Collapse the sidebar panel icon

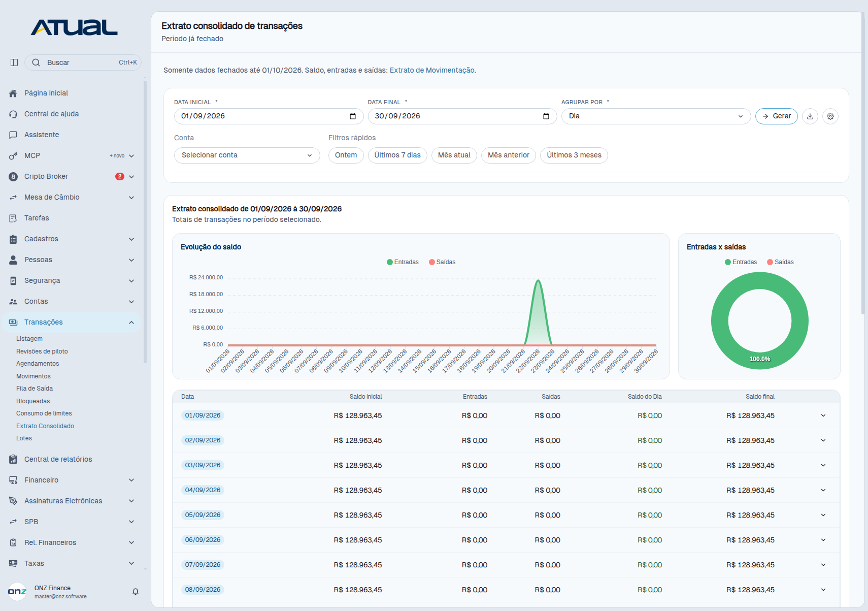coord(14,62)
